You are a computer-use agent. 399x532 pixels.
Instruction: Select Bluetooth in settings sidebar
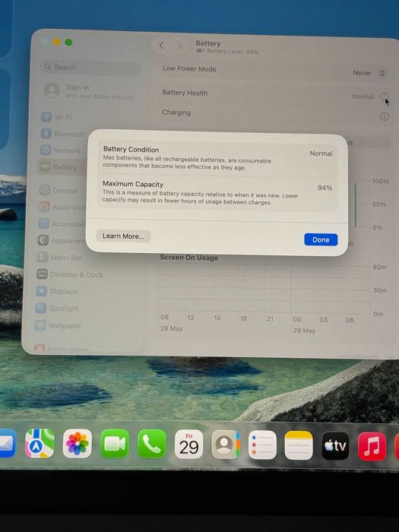coord(63,134)
